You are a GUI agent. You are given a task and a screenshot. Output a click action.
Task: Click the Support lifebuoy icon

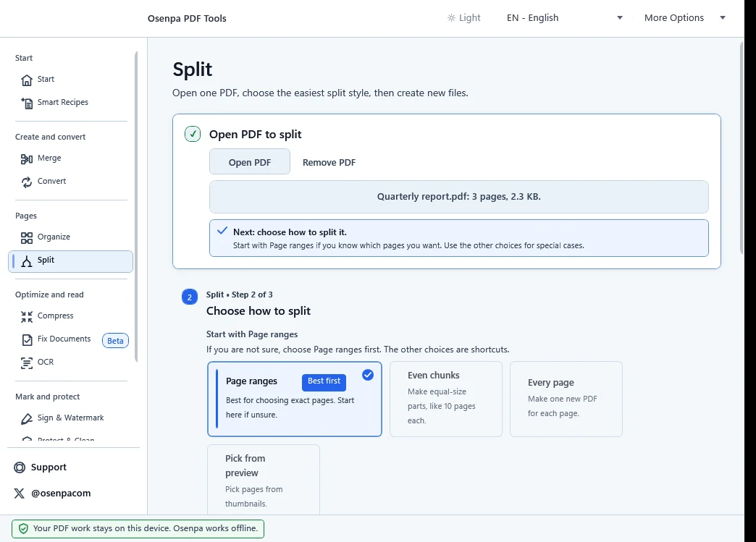pyautogui.click(x=20, y=467)
